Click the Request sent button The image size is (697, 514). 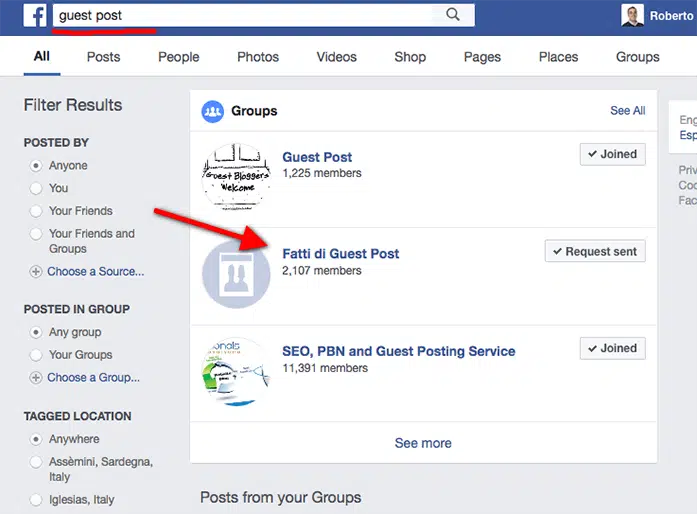tap(595, 252)
